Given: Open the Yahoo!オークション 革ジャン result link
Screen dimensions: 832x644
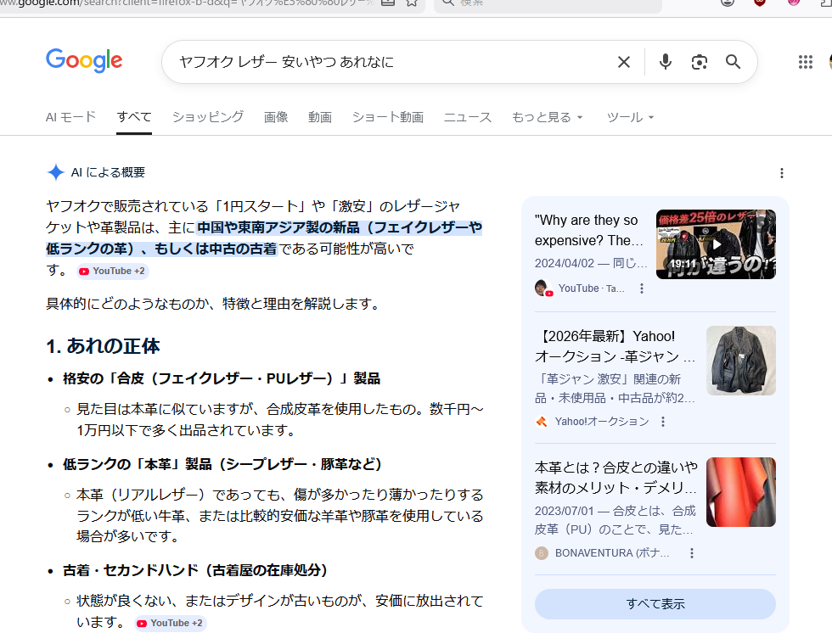Looking at the screenshot, I should [616, 346].
